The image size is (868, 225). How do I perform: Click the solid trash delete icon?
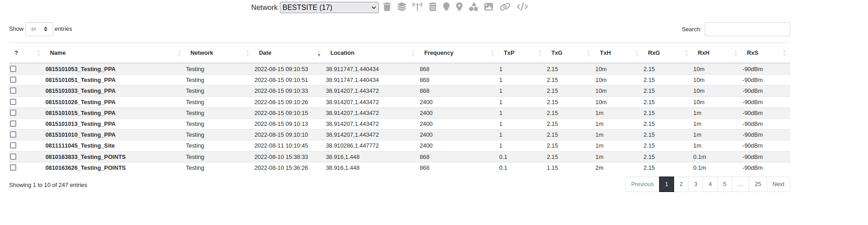coord(387,7)
